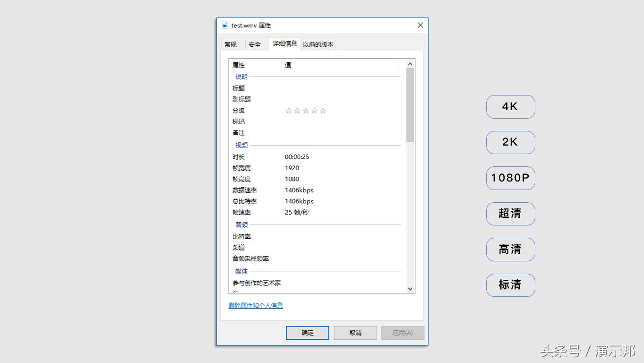Close the test.wmv properties dialog
Viewport: 644px width, 363px height.
[420, 25]
